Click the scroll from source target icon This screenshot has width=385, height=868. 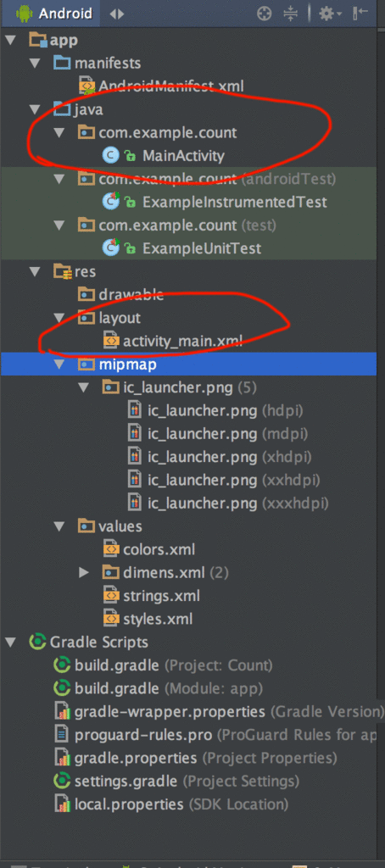[x=265, y=14]
